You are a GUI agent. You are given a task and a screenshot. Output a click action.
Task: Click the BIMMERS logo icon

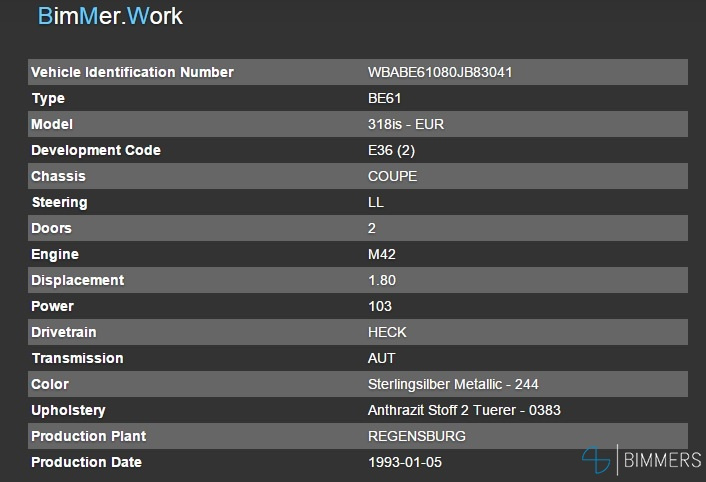597,460
